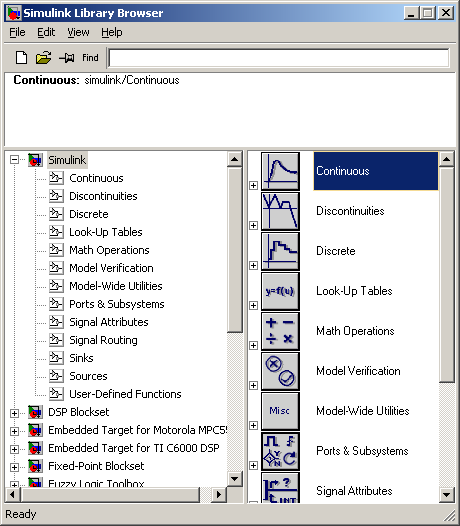This screenshot has width=460, height=526.
Task: Select User-Defined Functions in the left tree
Action: click(125, 394)
